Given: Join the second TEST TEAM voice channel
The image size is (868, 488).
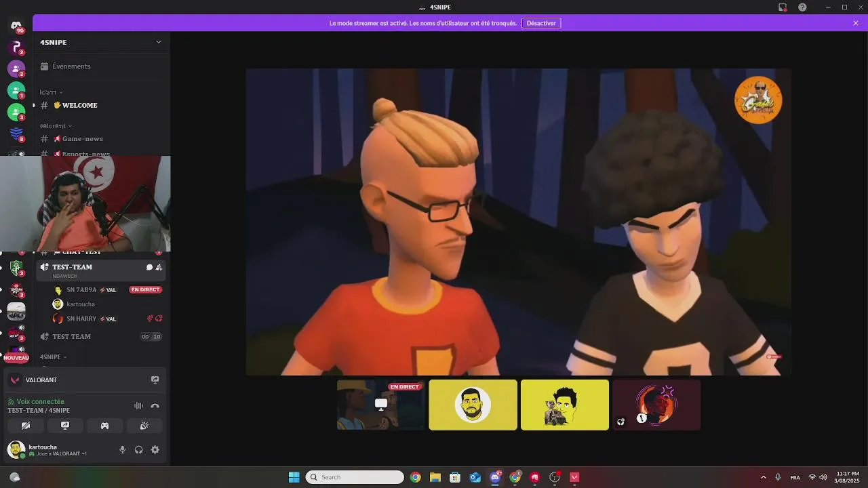Looking at the screenshot, I should point(101,337).
